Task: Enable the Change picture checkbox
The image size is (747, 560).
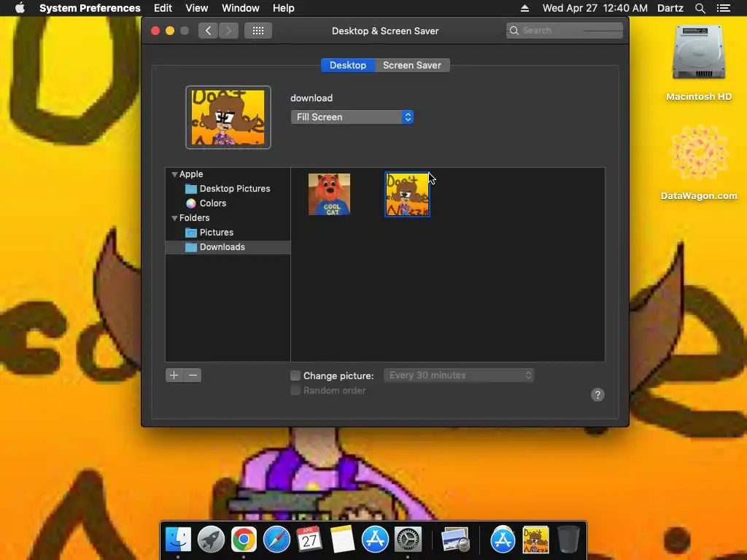Action: (295, 376)
